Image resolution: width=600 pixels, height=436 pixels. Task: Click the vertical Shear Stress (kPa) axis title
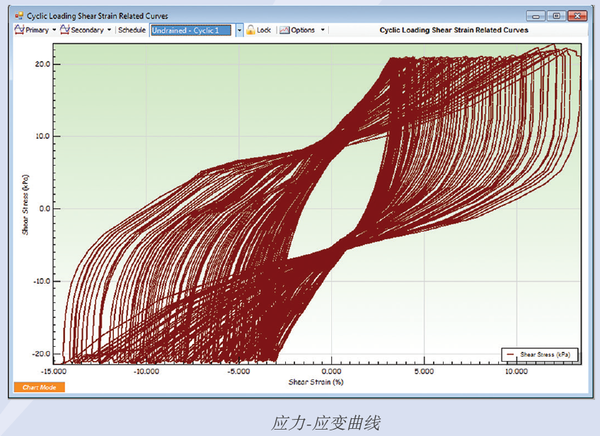[x=25, y=205]
